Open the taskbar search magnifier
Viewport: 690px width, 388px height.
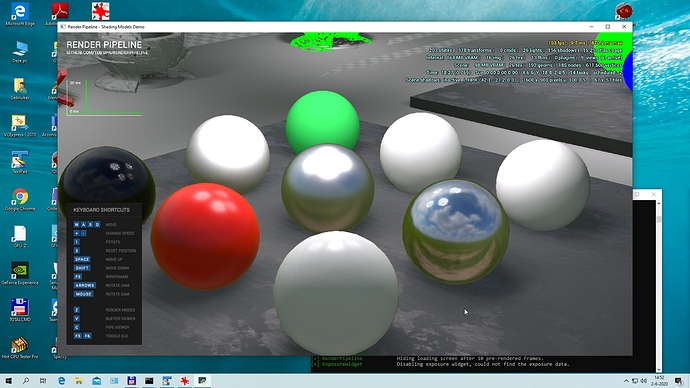click(x=26, y=381)
